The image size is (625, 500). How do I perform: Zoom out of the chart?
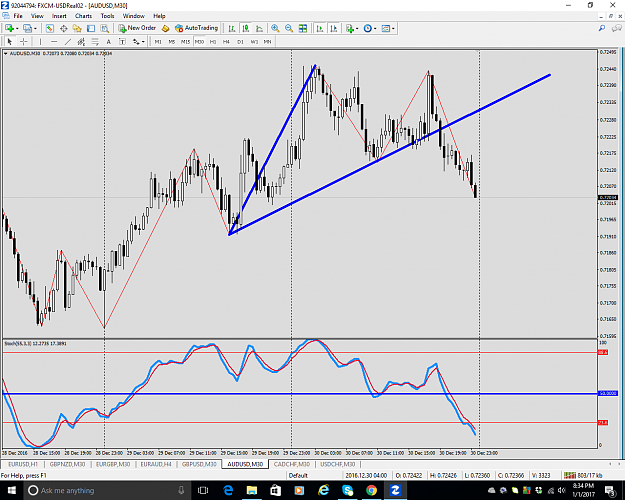point(289,28)
